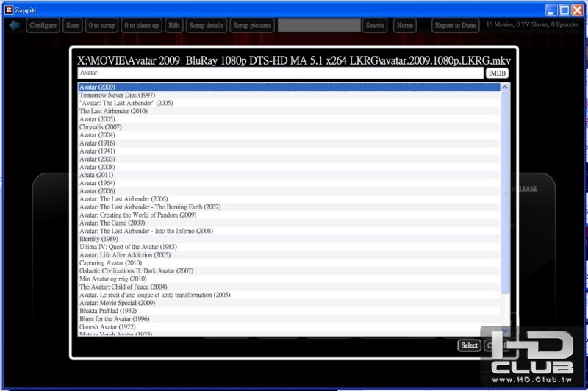Select 'Avatar (1916)' row
588x391 pixels.
point(289,143)
